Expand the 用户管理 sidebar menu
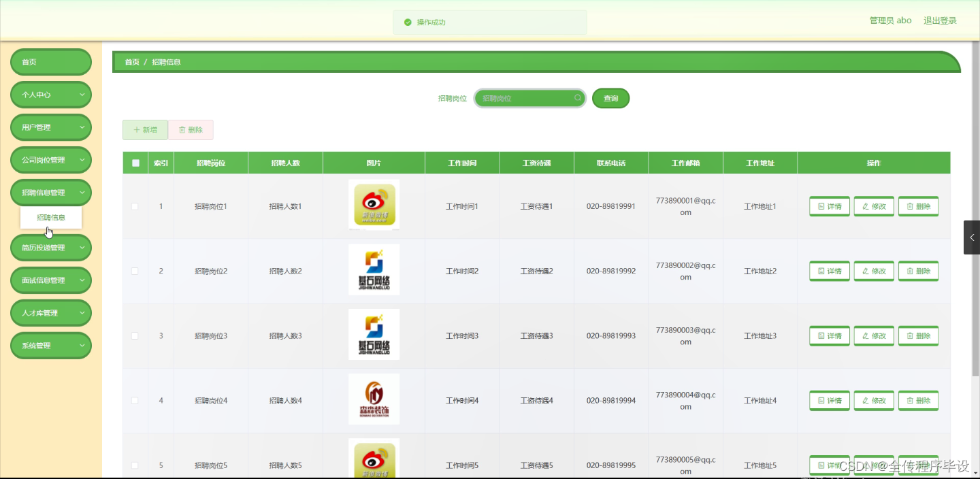980x479 pixels. [50, 127]
